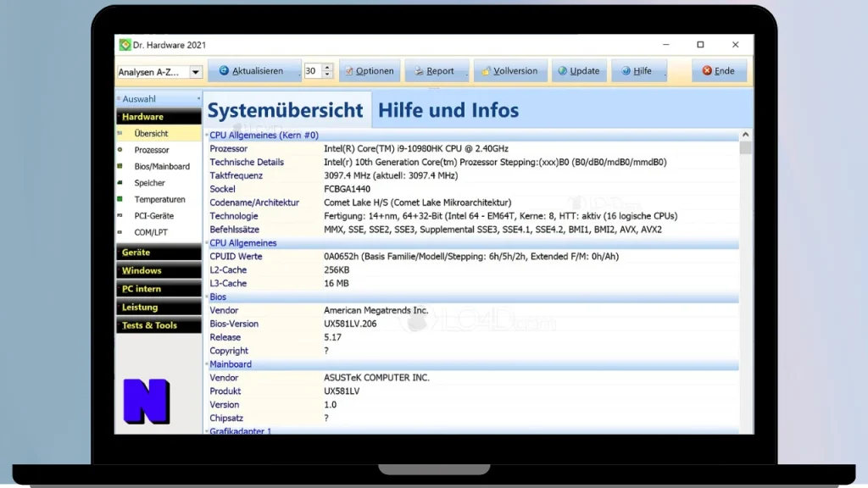
Task: Increase the refresh interval with up arrow
Action: click(x=327, y=68)
